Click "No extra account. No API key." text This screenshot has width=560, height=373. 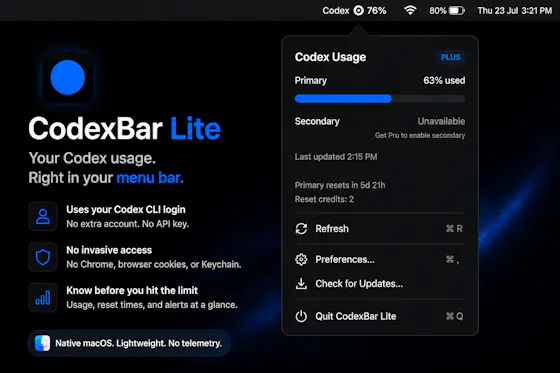(128, 224)
